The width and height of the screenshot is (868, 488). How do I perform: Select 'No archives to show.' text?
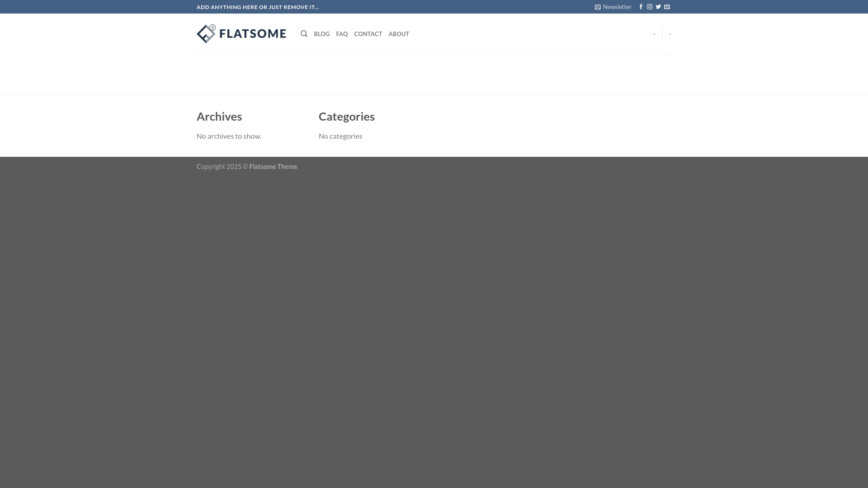click(x=229, y=136)
